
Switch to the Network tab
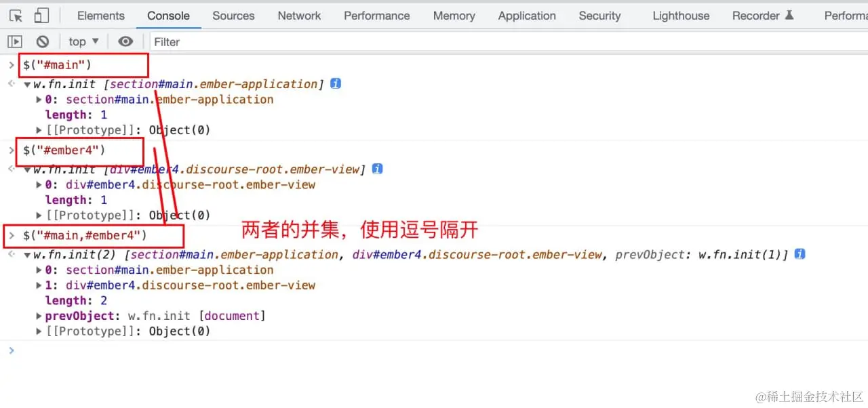[x=299, y=16]
